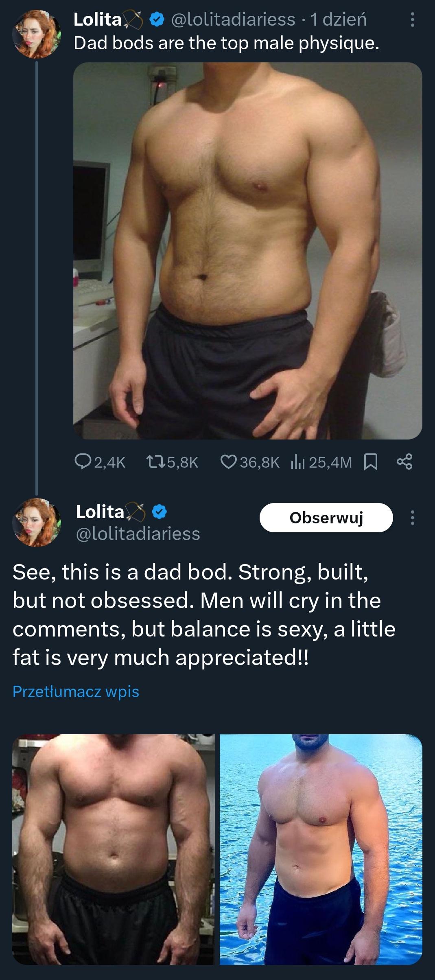Bookmark the dad bods post

(x=370, y=462)
